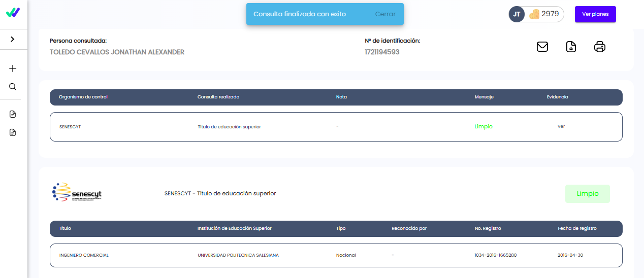Click the JT user avatar
This screenshot has height=278, width=644.
click(x=517, y=14)
